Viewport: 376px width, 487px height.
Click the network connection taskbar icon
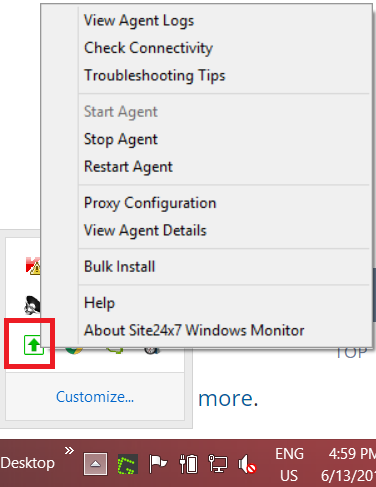[x=218, y=464]
